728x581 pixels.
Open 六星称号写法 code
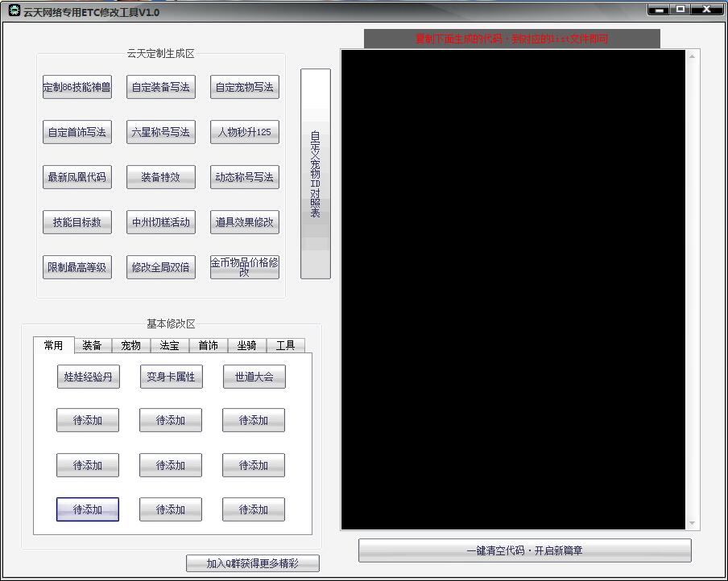pos(160,132)
